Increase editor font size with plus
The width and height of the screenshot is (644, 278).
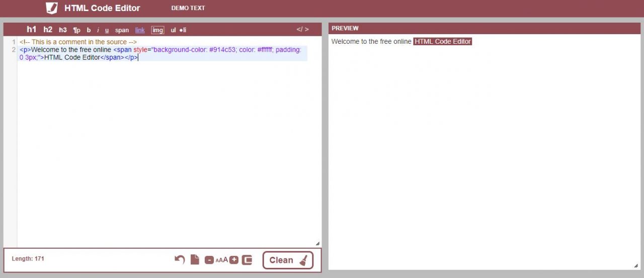tap(233, 260)
